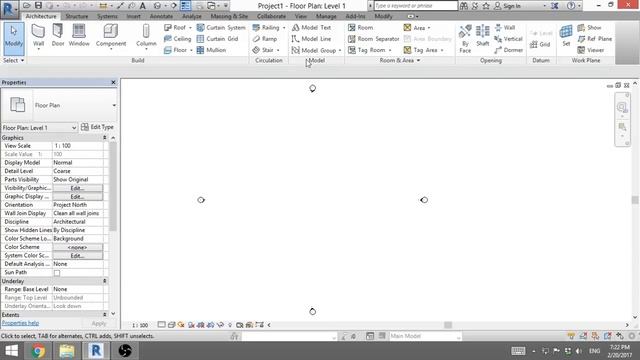Click the keyword search field
This screenshot has width=640, height=360.
tap(416, 6)
